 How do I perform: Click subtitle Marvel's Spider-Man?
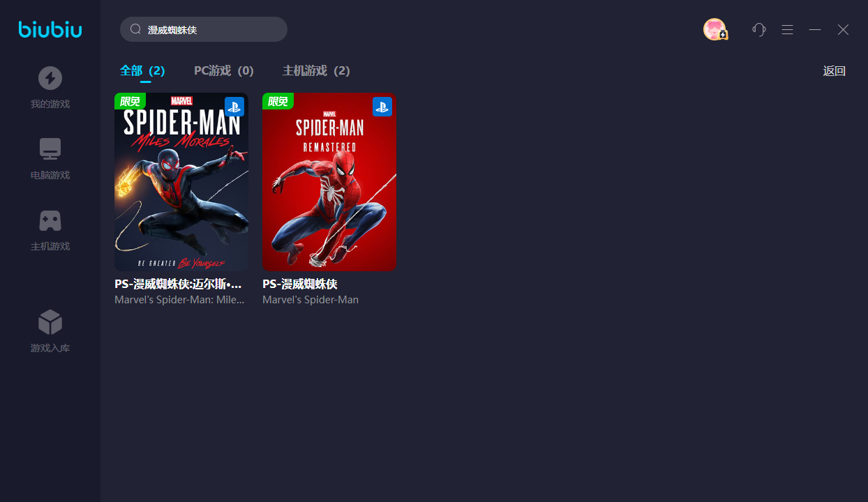[x=310, y=300]
